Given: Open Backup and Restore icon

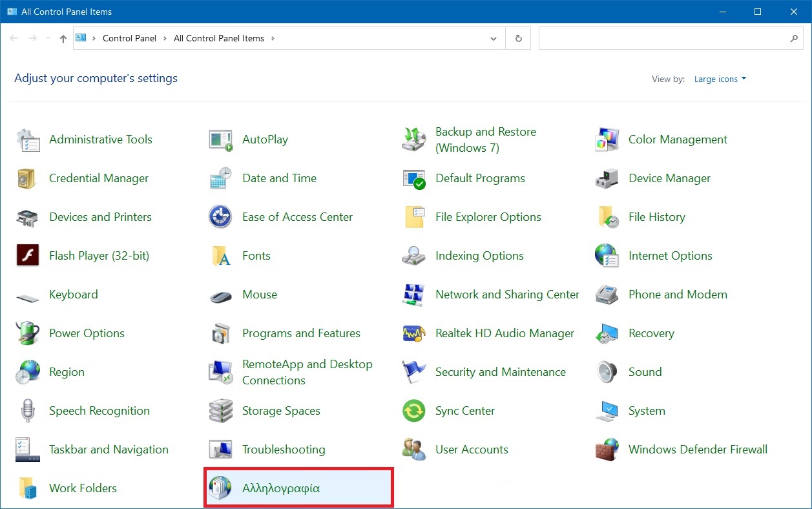Looking at the screenshot, I should coord(414,140).
